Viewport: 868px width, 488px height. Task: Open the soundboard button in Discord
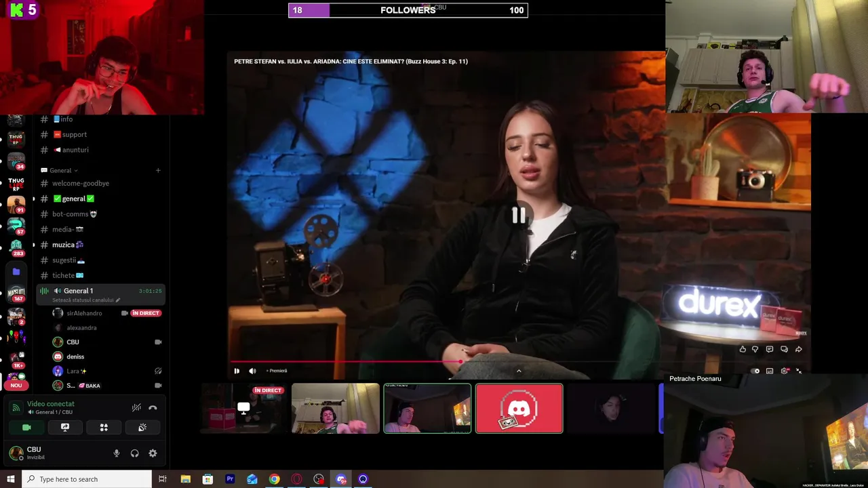[142, 428]
